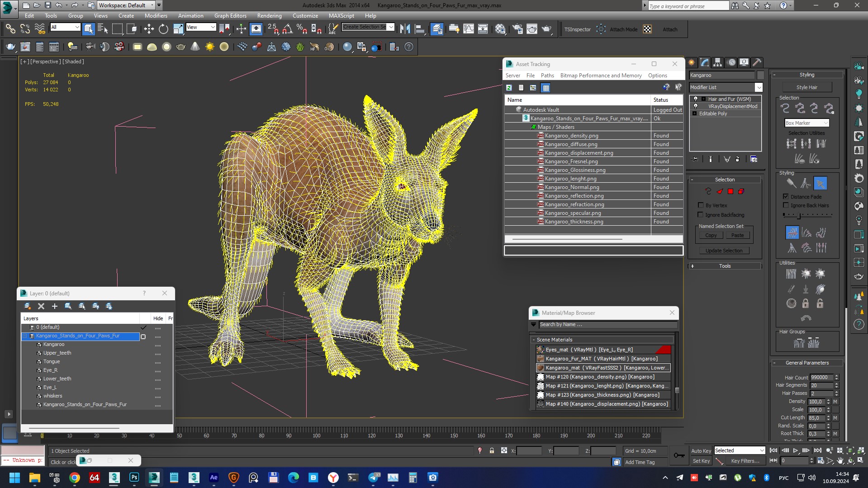Click the Hair Count value field

(821, 377)
